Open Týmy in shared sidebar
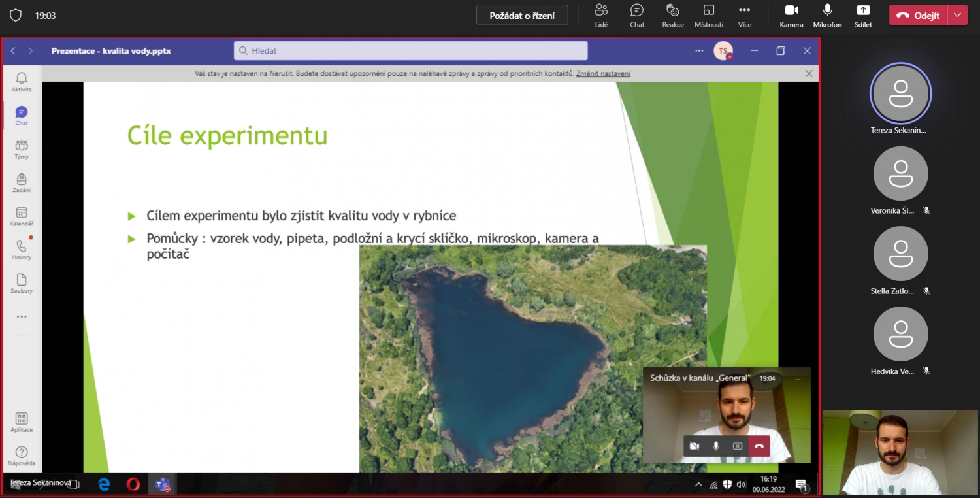The width and height of the screenshot is (980, 498). (x=22, y=149)
